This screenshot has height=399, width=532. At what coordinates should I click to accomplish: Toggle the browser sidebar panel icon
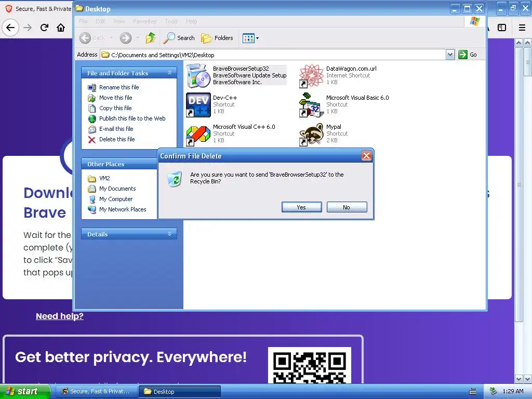click(x=502, y=28)
